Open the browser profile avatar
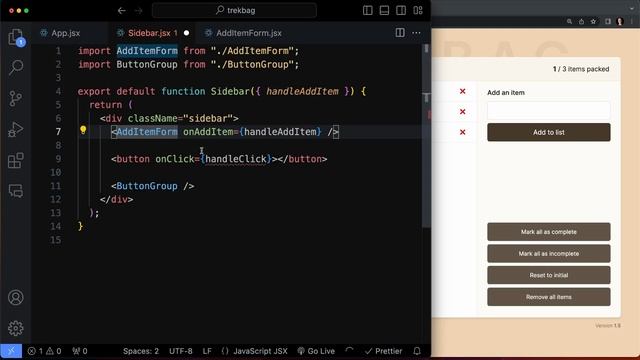Image resolution: width=640 pixels, height=360 pixels. pos(620,21)
